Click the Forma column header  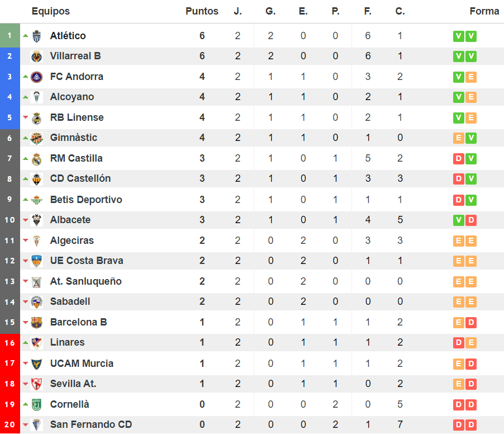[484, 11]
